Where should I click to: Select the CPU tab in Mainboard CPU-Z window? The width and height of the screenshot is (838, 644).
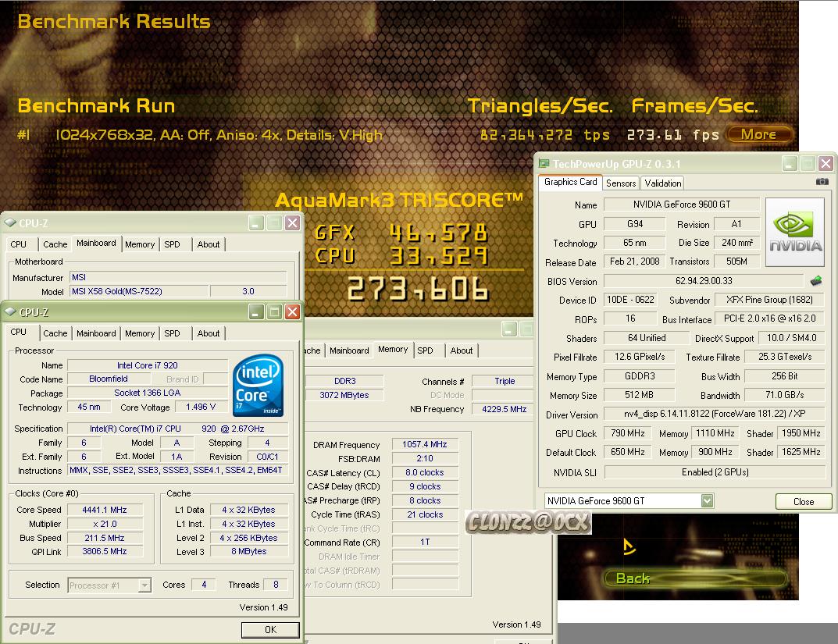(19, 244)
